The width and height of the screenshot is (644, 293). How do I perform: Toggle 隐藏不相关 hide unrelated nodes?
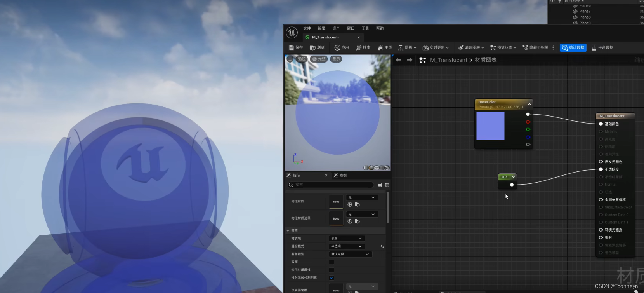[x=535, y=47]
